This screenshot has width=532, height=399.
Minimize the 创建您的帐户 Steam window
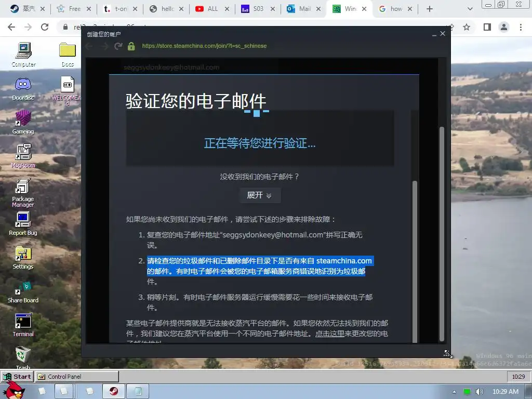[434, 34]
